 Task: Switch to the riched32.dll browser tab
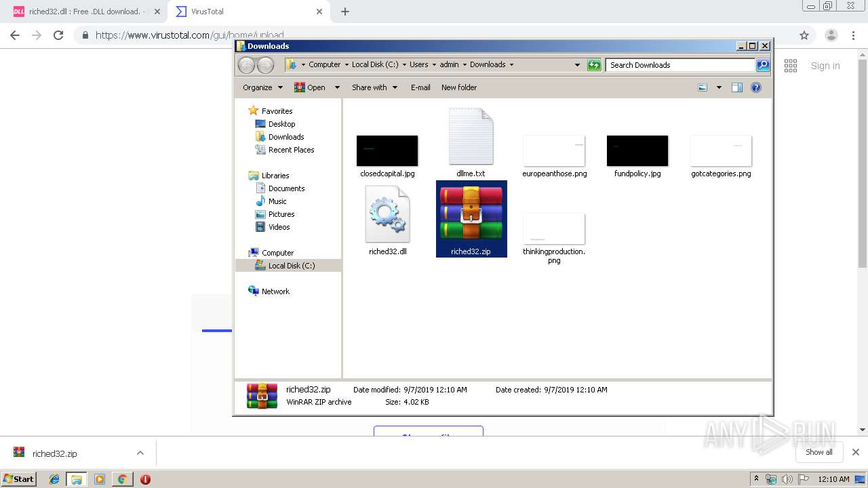click(85, 12)
